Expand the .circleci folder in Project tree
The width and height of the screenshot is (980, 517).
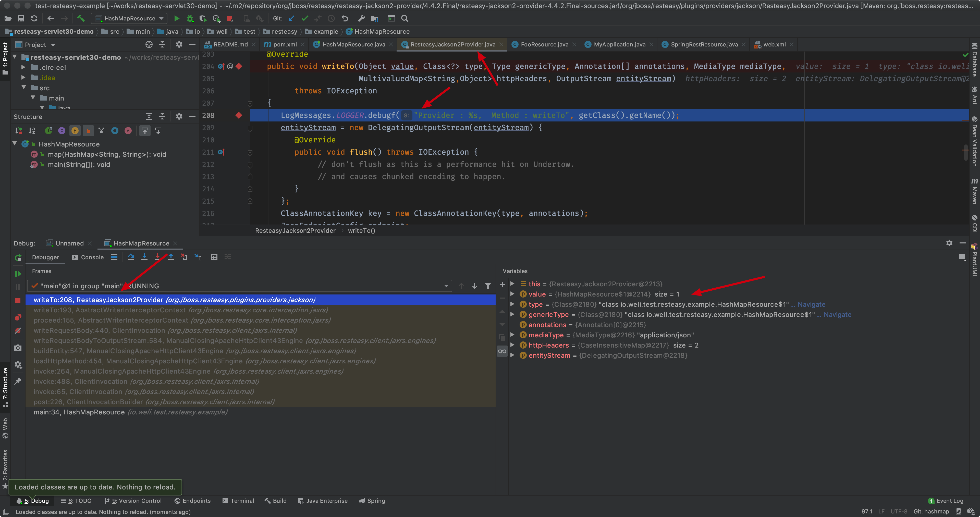click(x=23, y=67)
